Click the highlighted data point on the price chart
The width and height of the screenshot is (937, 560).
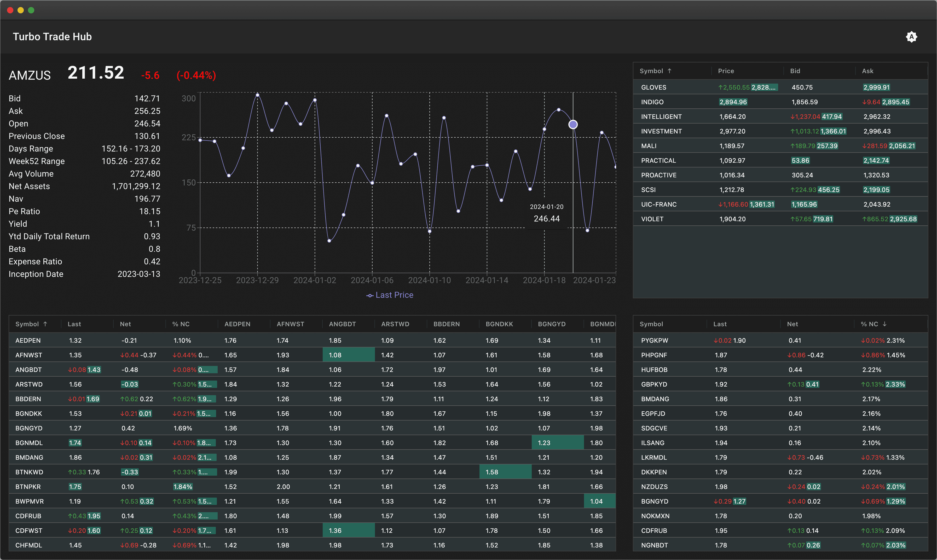(573, 124)
